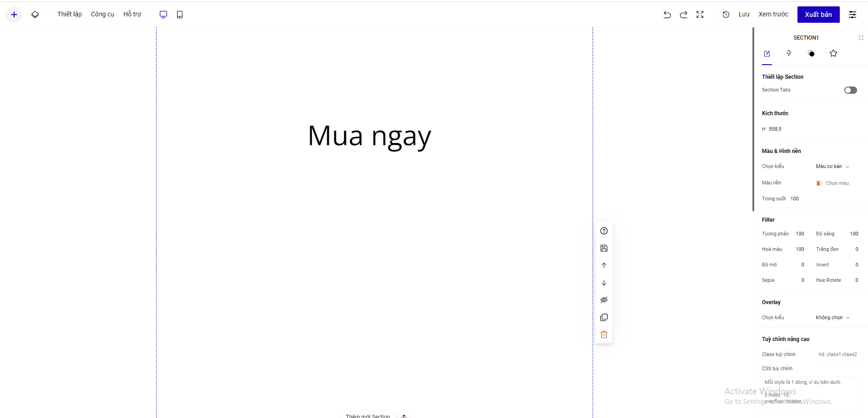Open version history clock icon
This screenshot has width=868, height=418.
pos(726,15)
